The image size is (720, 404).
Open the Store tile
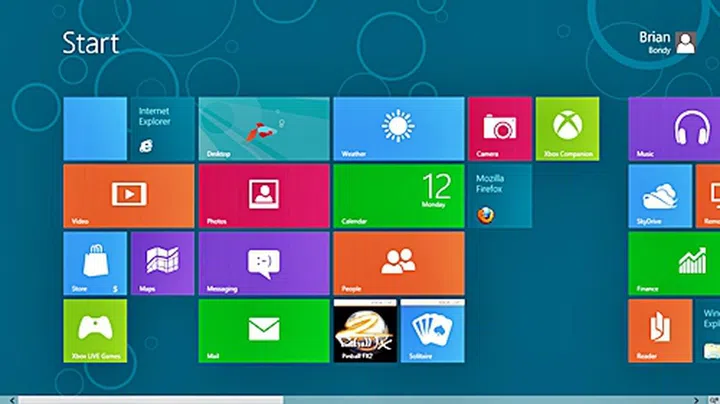(x=95, y=263)
